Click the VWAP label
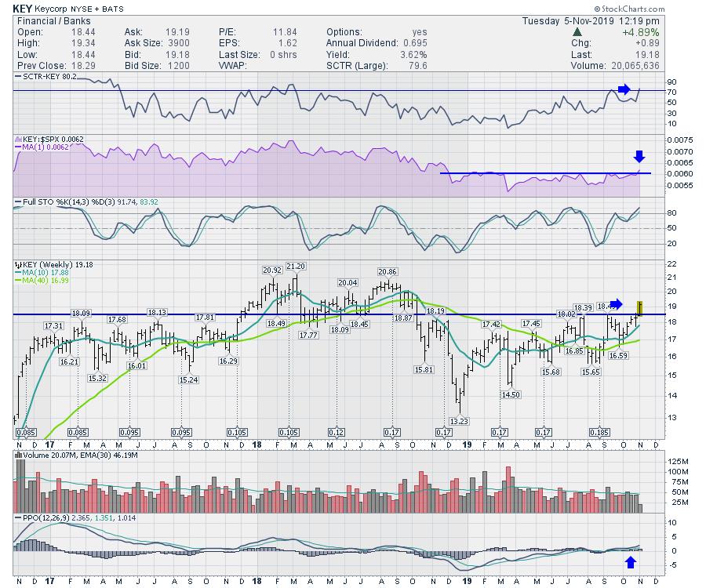Screen dimensions: 706x588 pos(233,66)
